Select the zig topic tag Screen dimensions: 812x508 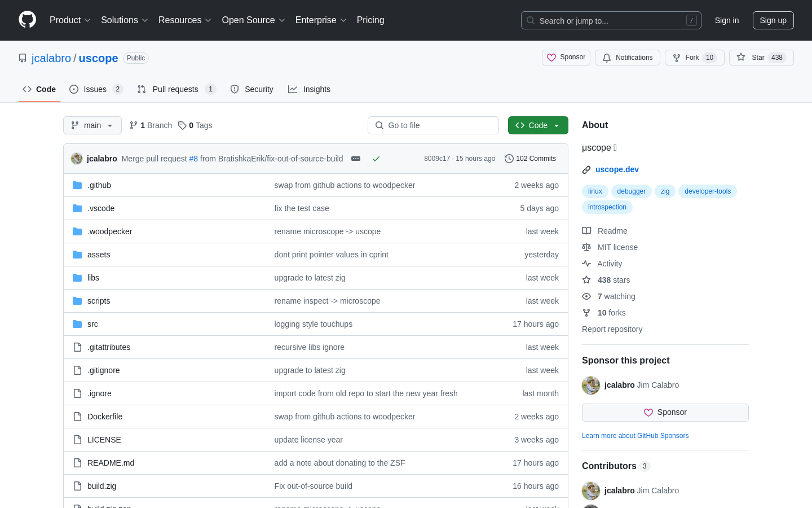point(665,191)
